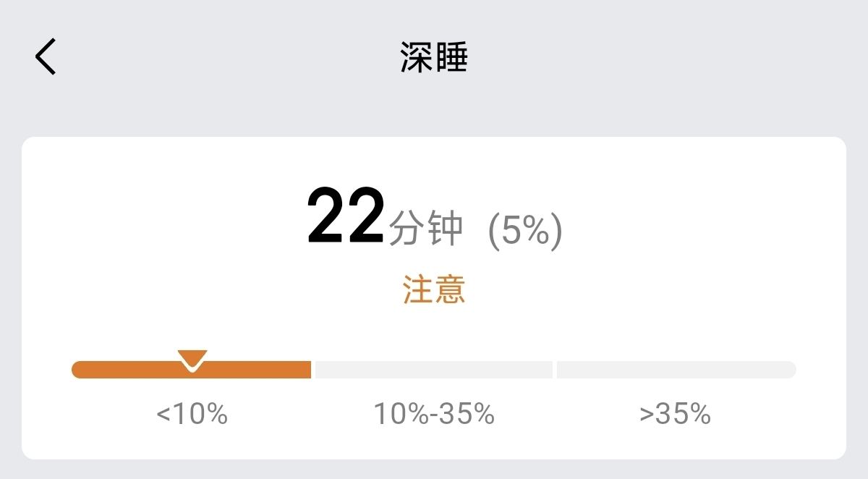
Task: Tap the 10%-35% range label
Action: coord(434,414)
